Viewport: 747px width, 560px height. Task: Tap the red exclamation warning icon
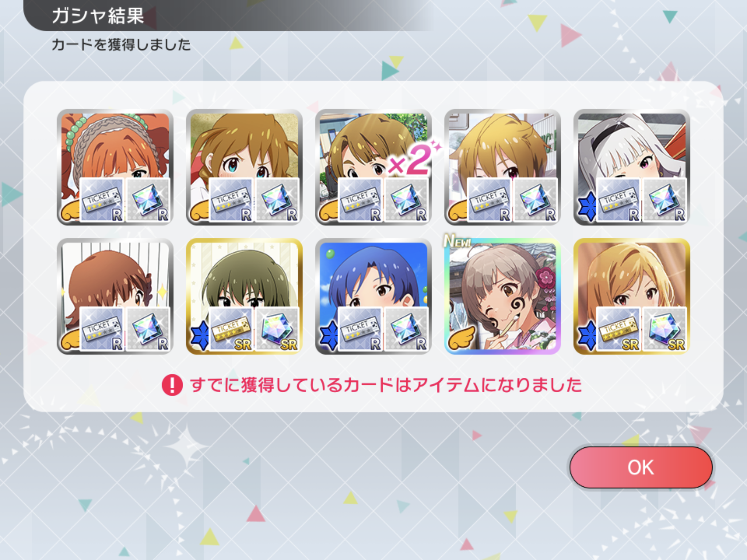172,385
